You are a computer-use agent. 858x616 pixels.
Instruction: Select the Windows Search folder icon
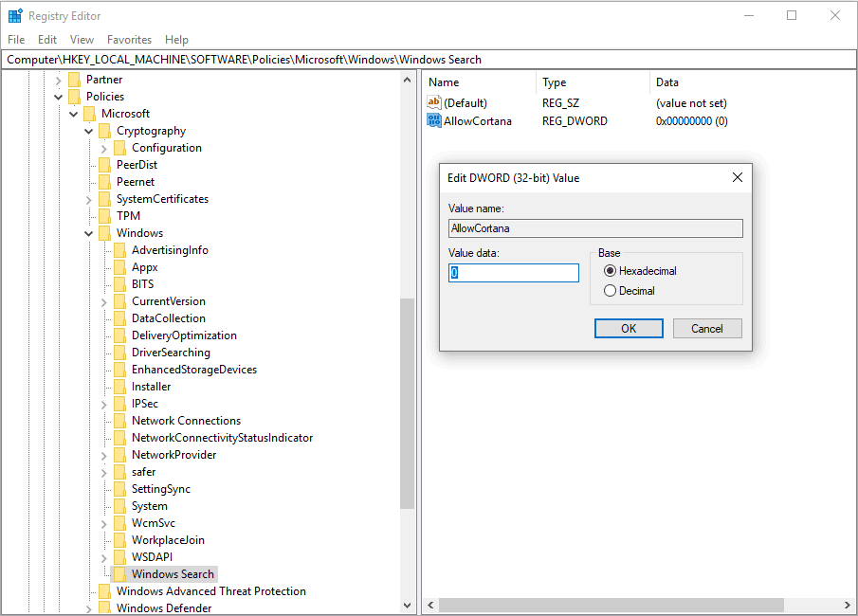pyautogui.click(x=123, y=573)
